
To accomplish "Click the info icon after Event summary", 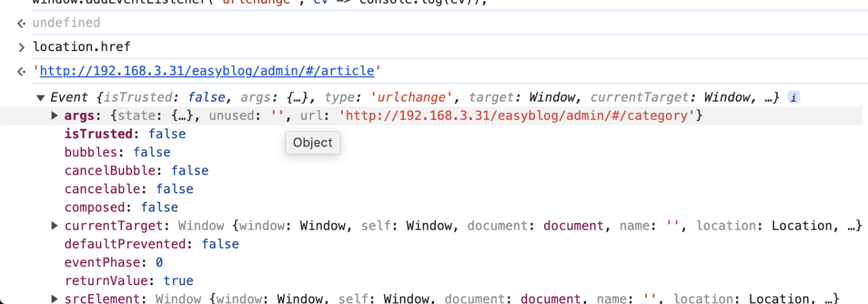I will 793,97.
